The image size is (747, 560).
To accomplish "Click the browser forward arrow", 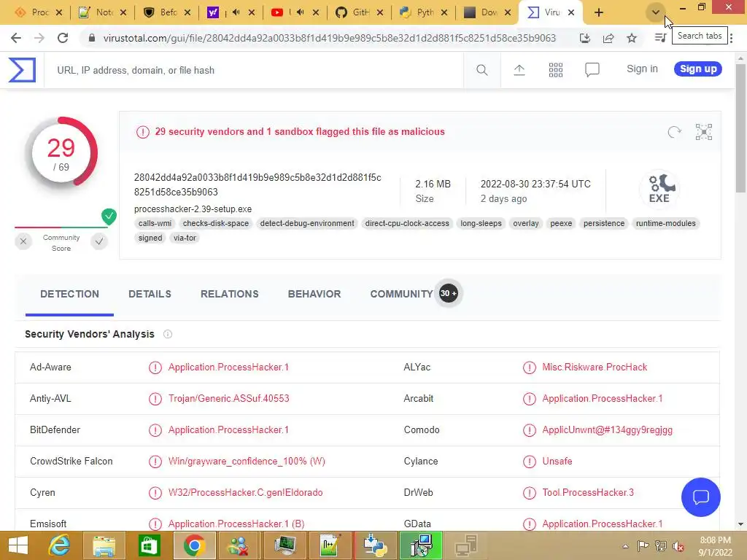I will pos(39,38).
